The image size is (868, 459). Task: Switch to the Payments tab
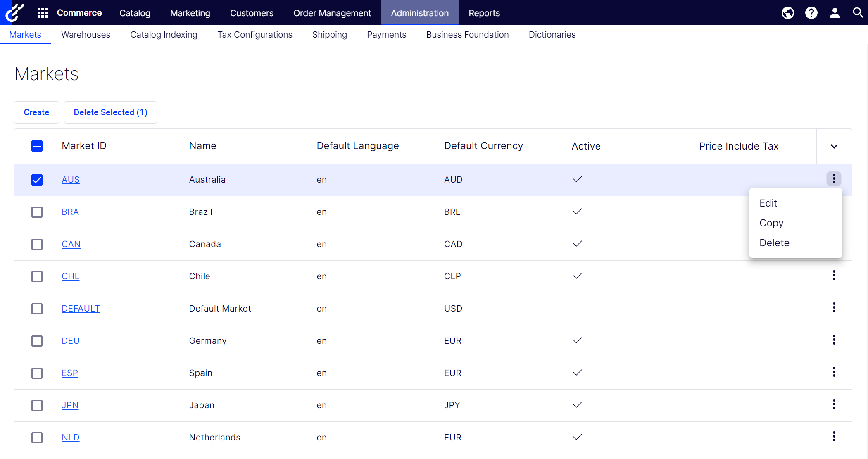[x=387, y=35]
